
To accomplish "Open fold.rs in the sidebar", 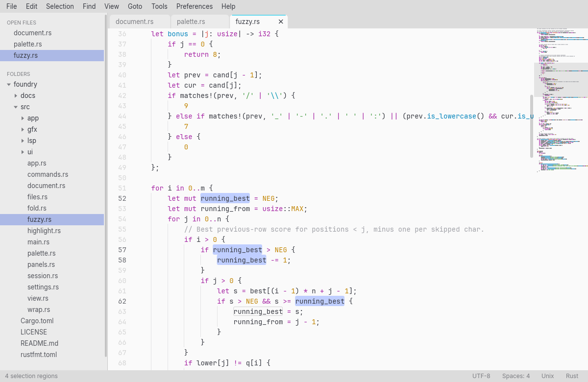I will click(x=52, y=208).
